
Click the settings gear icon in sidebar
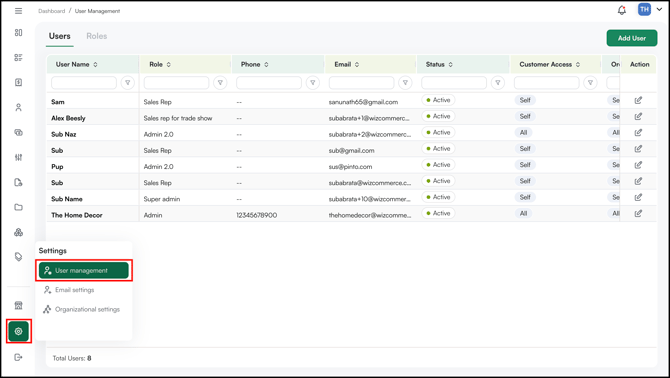tap(18, 331)
